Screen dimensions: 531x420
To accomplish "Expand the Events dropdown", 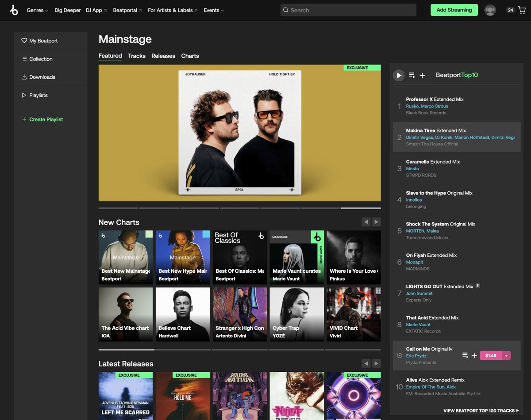I will (x=214, y=10).
